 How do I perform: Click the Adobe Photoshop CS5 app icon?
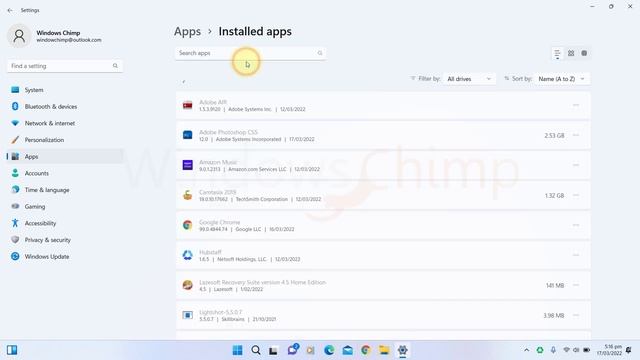(187, 135)
